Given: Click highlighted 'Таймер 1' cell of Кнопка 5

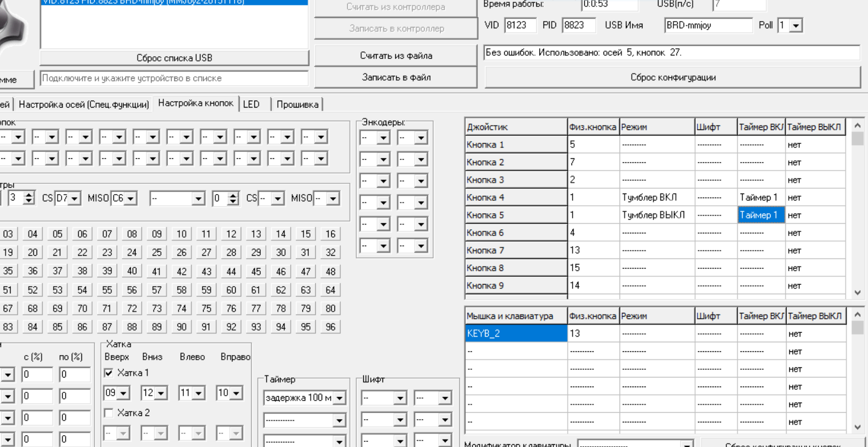Looking at the screenshot, I should point(761,215).
